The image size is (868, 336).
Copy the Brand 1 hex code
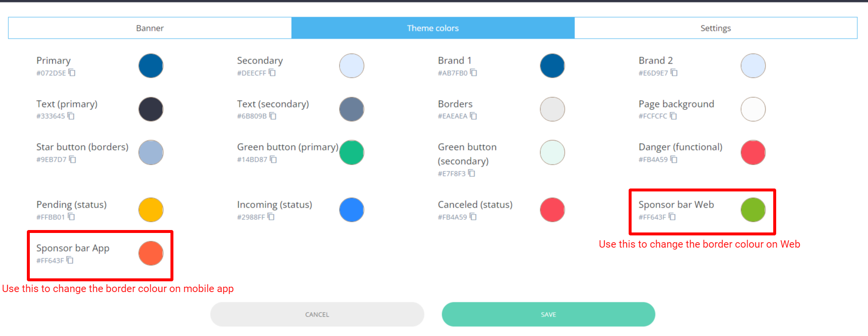[x=473, y=73]
